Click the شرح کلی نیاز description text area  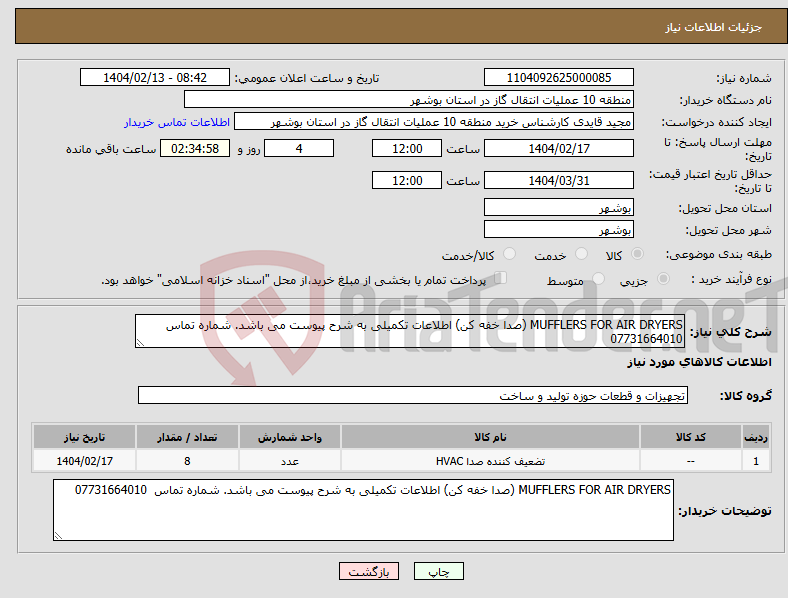click(410, 331)
